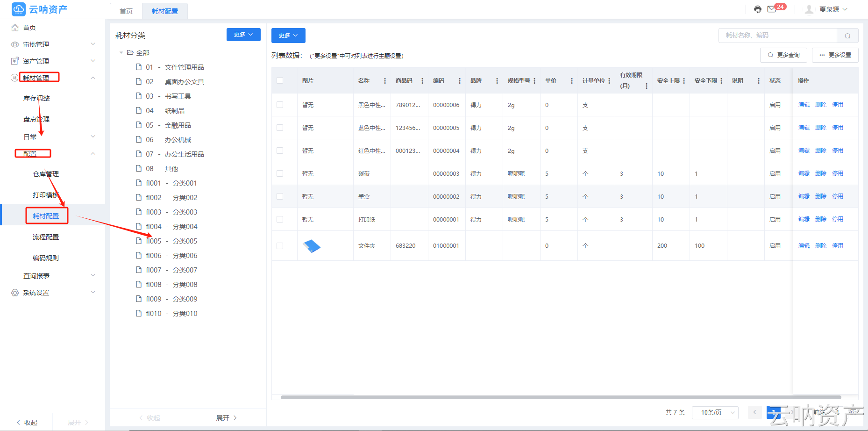Check the row with code 00000004
The height and width of the screenshot is (431, 868).
click(280, 151)
